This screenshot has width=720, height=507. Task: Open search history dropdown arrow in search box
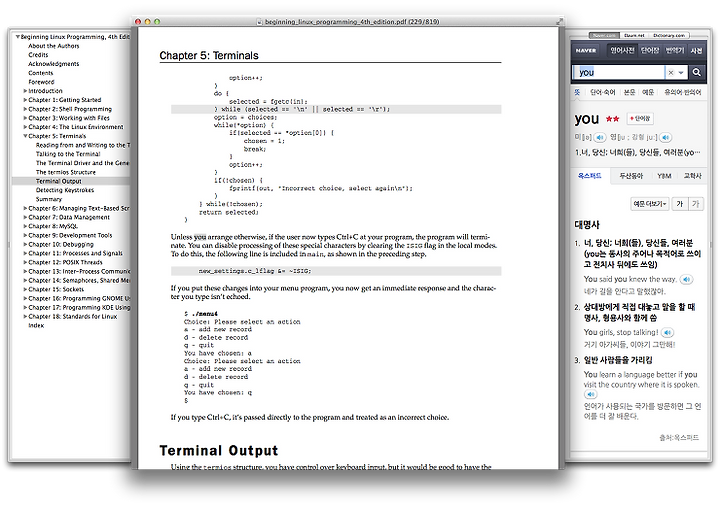pyautogui.click(x=681, y=73)
